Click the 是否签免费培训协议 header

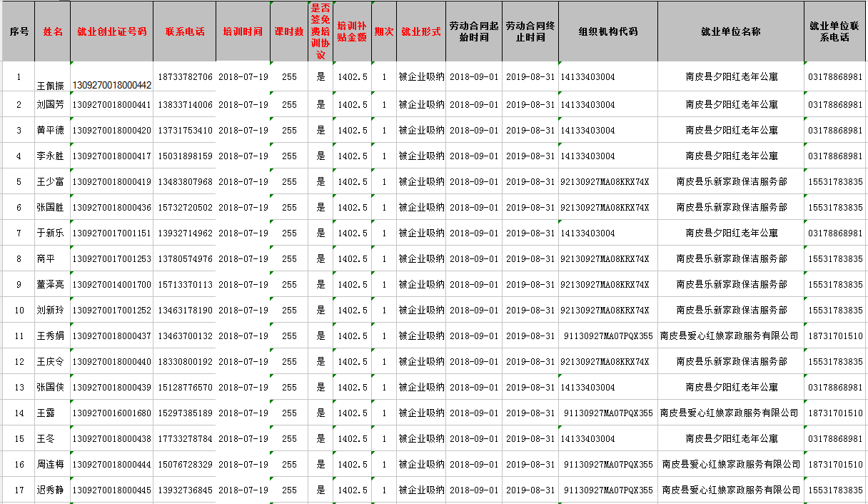click(x=320, y=32)
